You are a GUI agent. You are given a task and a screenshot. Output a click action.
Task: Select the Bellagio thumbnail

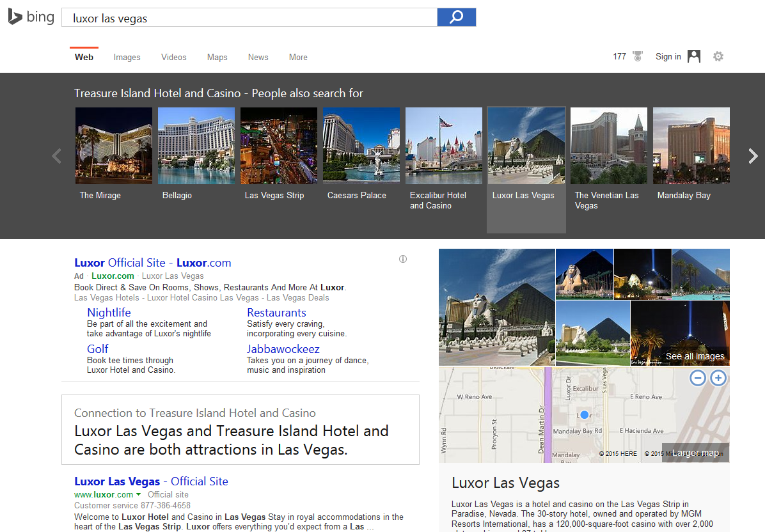(x=196, y=146)
